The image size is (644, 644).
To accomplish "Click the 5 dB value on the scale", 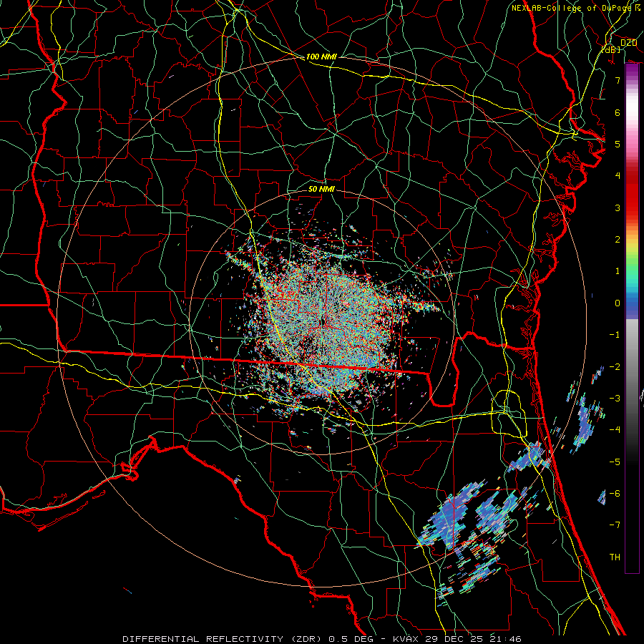I will (x=618, y=144).
